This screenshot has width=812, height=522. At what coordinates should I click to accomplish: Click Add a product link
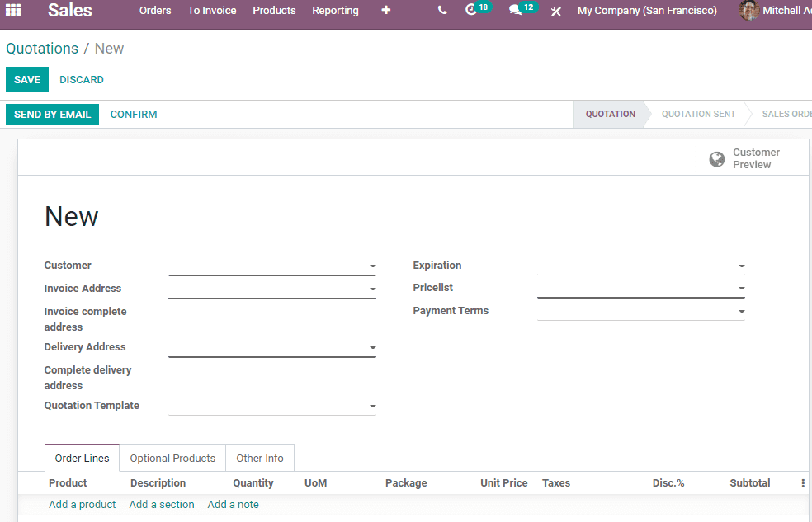[x=83, y=505]
